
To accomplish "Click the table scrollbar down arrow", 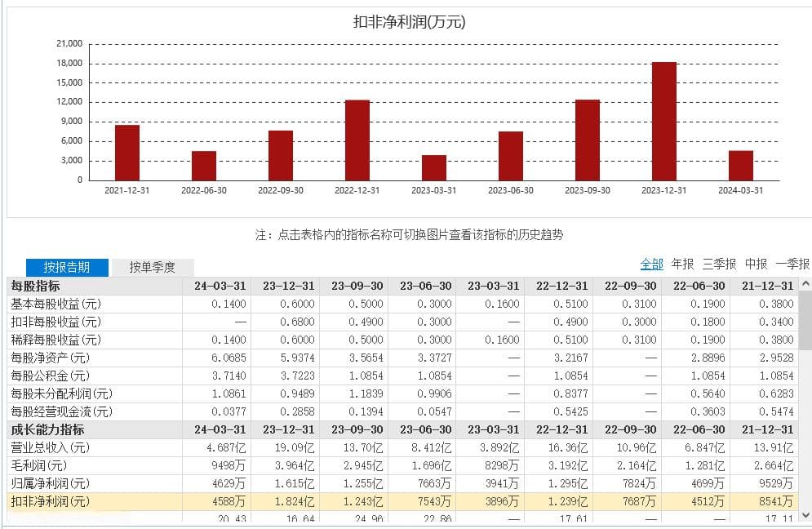I will (805, 515).
